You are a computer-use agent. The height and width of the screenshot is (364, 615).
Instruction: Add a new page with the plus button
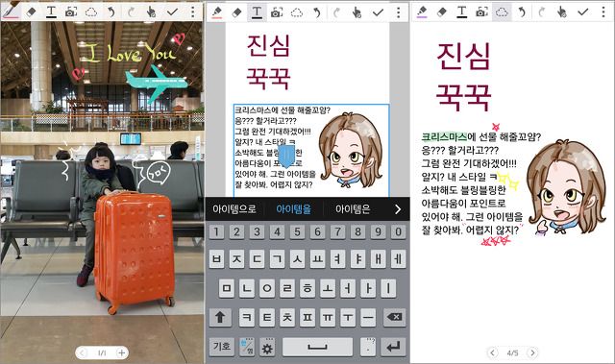pyautogui.click(x=122, y=353)
